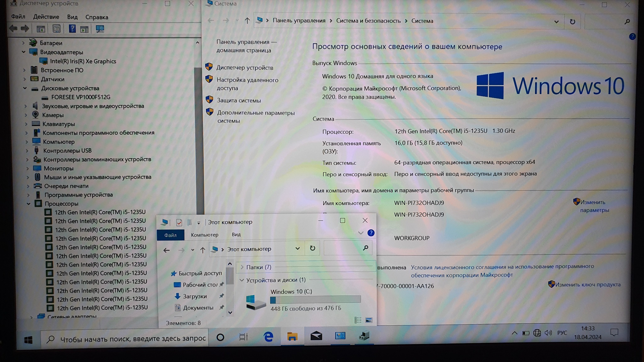This screenshot has height=362, width=644.
Task: Switch to the Компьютер ribbon tab
Action: pos(204,235)
